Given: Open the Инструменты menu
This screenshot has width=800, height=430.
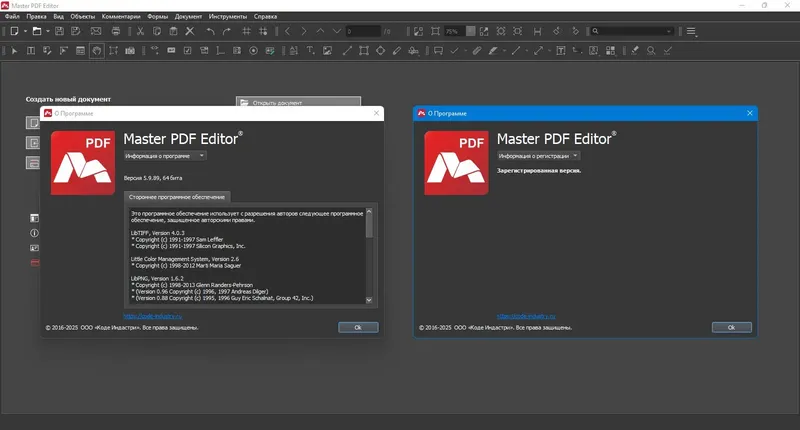Looking at the screenshot, I should pos(228,17).
